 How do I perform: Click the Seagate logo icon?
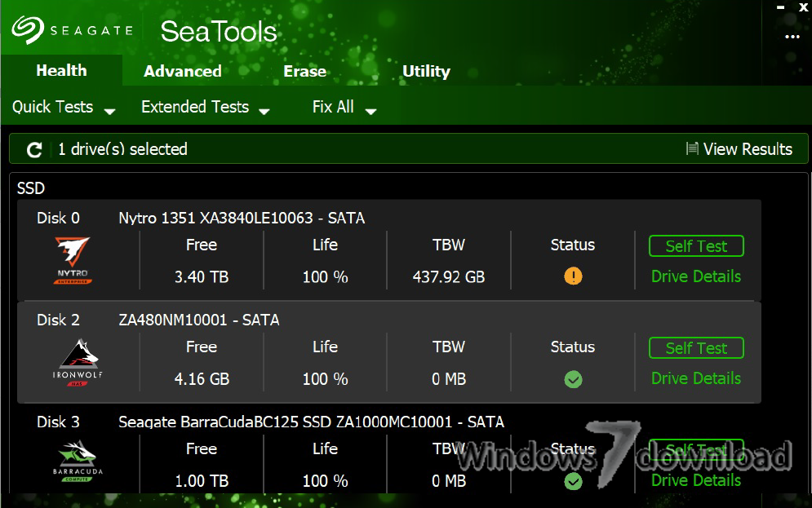(28, 30)
